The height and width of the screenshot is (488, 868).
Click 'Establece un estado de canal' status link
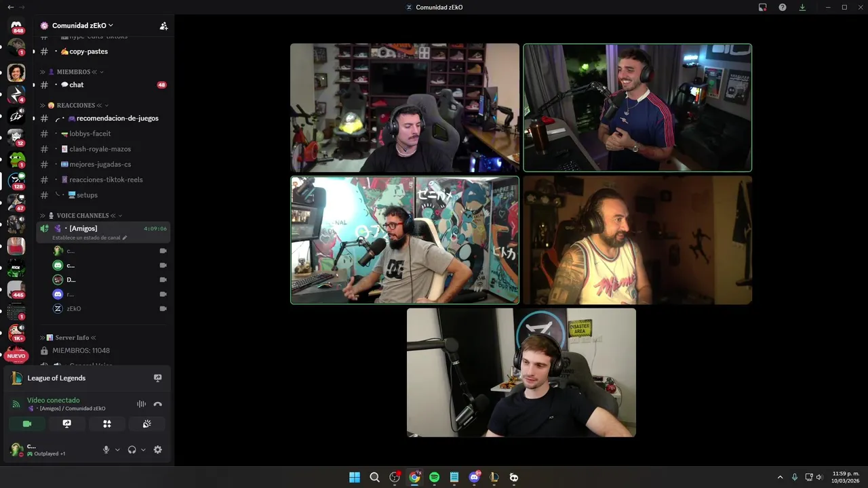[90, 238]
